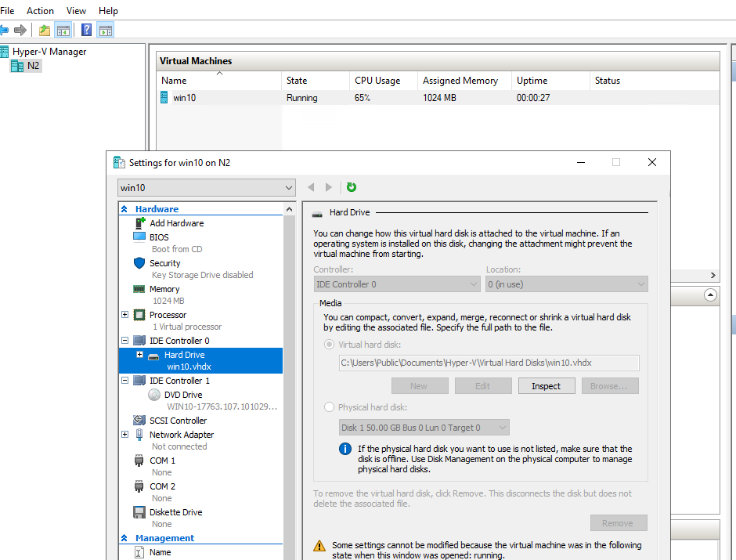Click the Inspect button
The width and height of the screenshot is (736, 560).
point(547,386)
